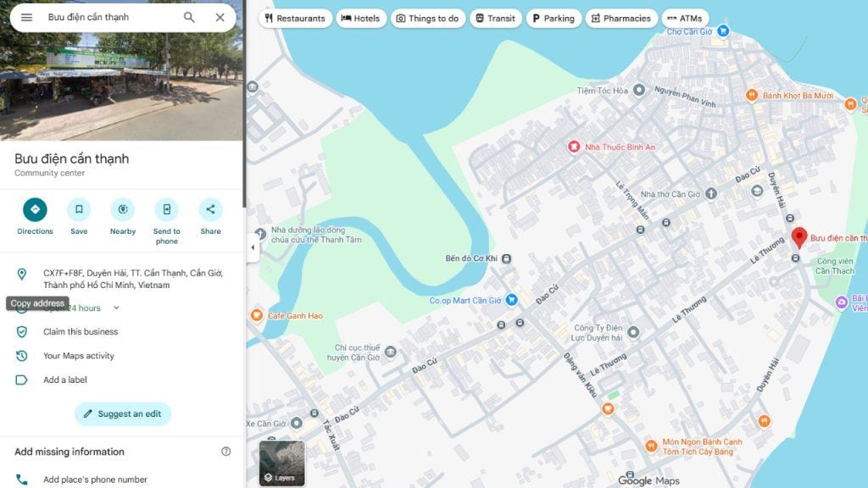Click the search magnifier icon

click(x=189, y=17)
